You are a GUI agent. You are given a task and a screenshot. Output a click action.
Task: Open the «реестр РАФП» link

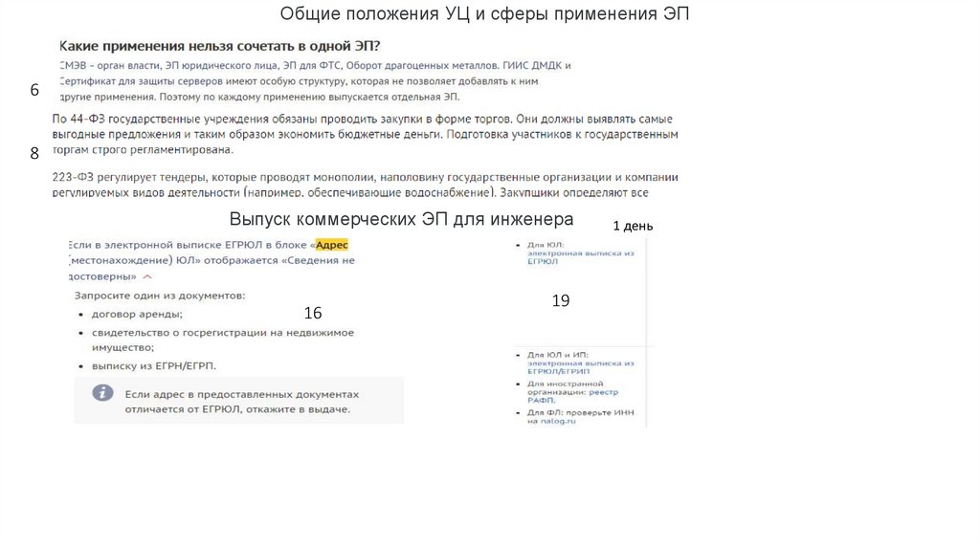pos(572,396)
